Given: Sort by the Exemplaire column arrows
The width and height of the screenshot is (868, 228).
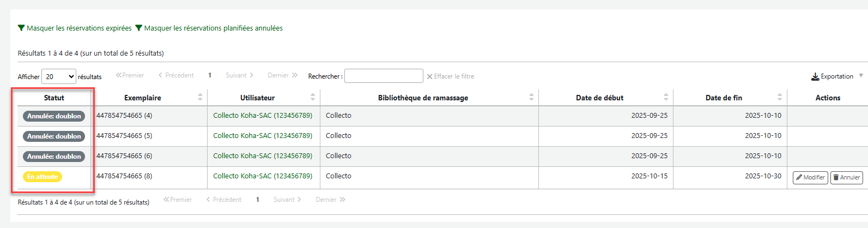Looking at the screenshot, I should click(x=200, y=97).
